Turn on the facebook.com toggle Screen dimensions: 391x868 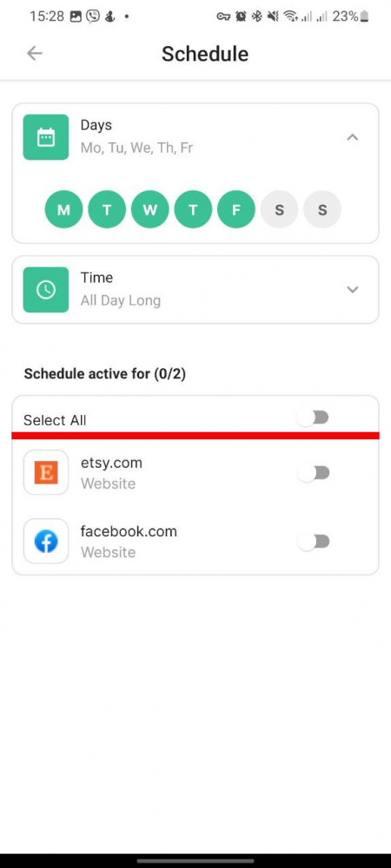pyautogui.click(x=314, y=542)
